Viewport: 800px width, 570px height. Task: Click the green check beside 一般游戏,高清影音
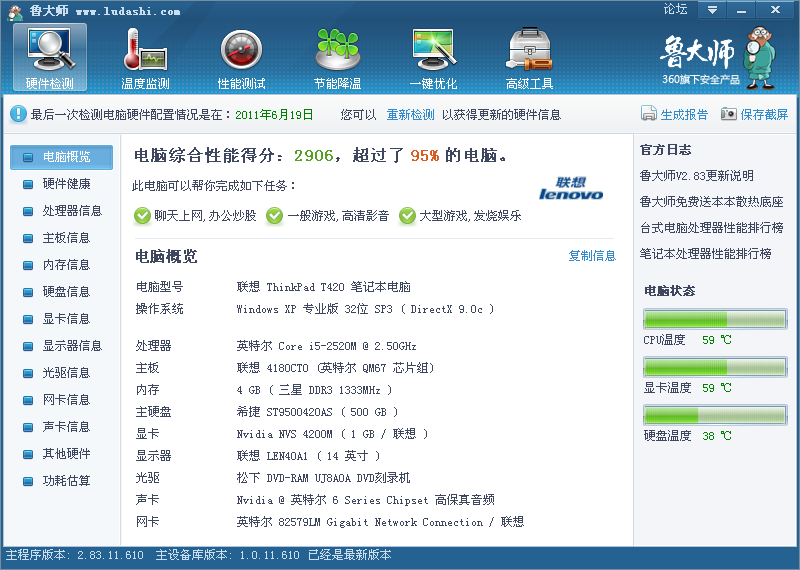click(x=274, y=216)
